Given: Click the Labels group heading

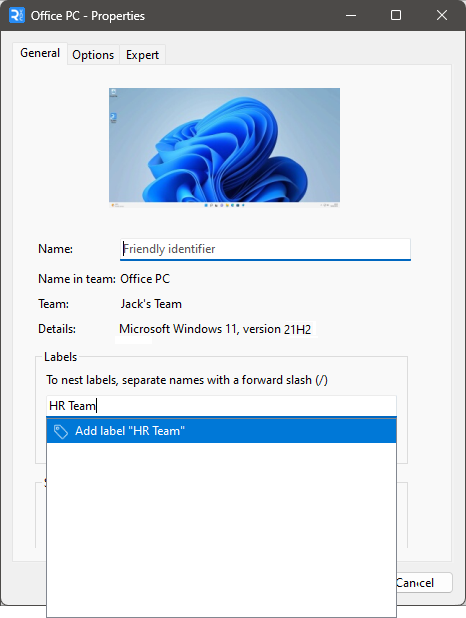Looking at the screenshot, I should (x=60, y=357).
